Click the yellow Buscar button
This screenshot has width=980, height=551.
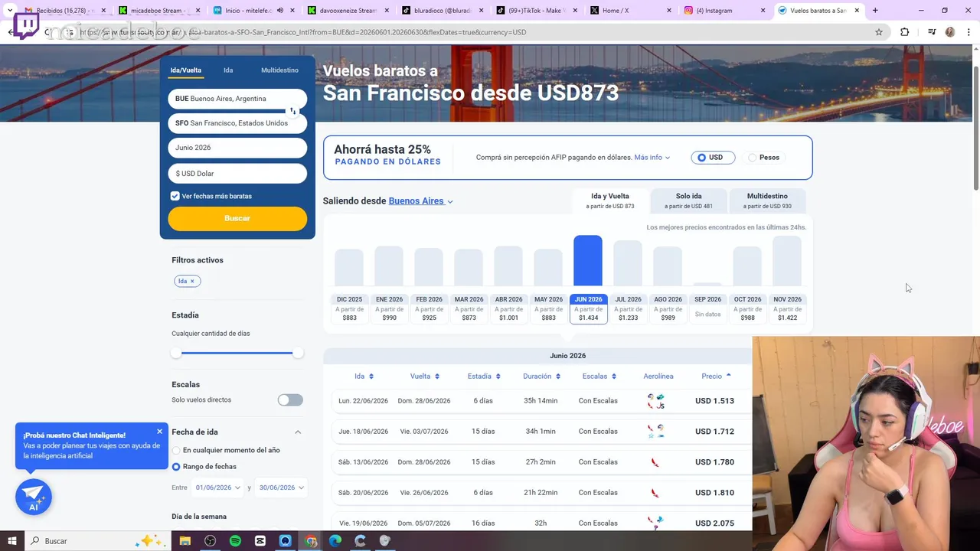tap(237, 218)
